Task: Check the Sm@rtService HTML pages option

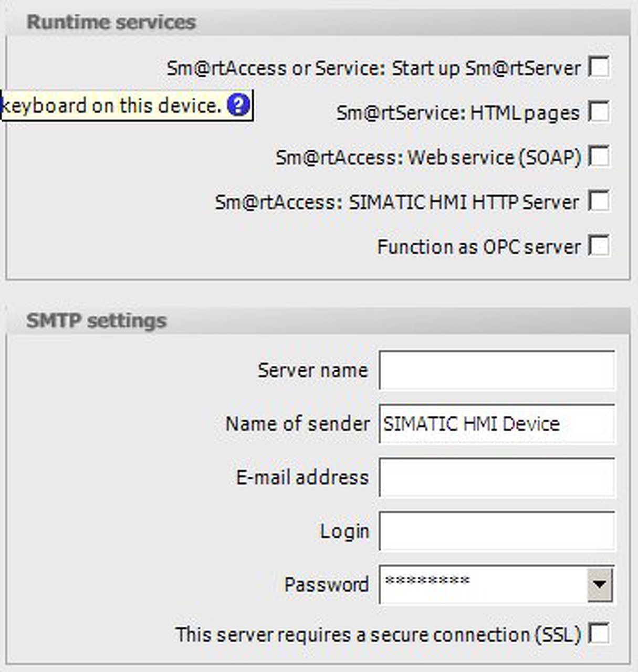Action: click(x=599, y=112)
